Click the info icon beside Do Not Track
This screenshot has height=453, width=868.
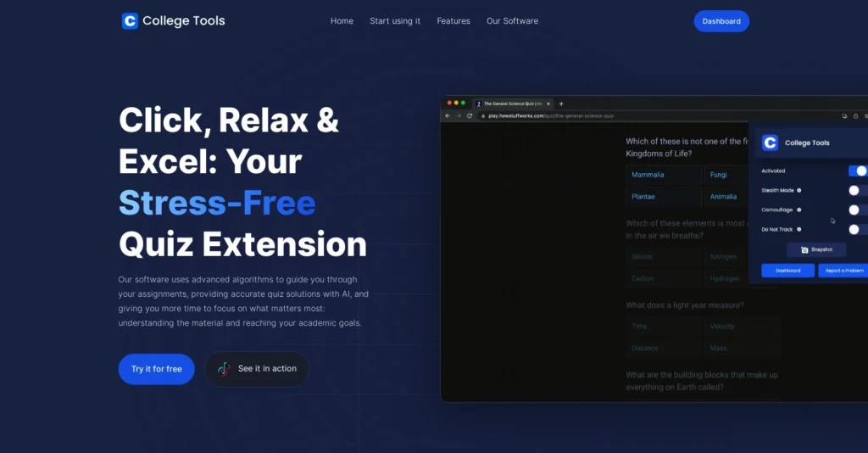click(x=800, y=229)
